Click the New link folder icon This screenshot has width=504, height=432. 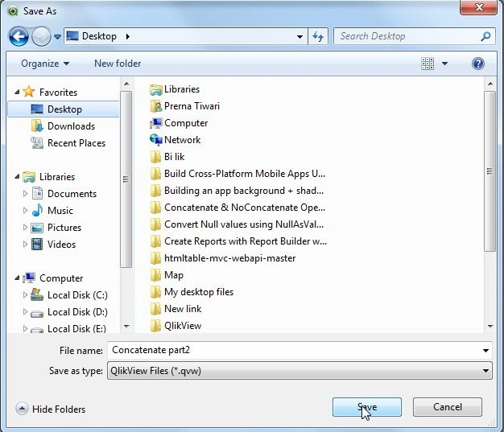[x=155, y=309]
